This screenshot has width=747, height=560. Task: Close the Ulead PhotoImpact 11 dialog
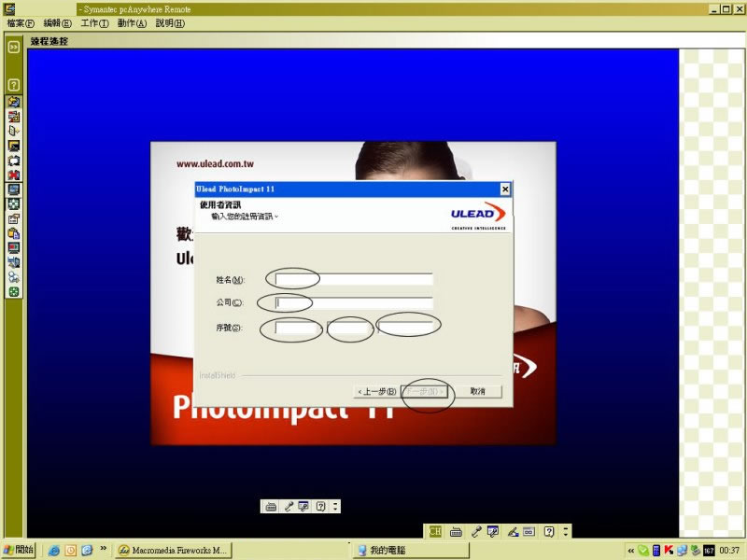coord(505,189)
